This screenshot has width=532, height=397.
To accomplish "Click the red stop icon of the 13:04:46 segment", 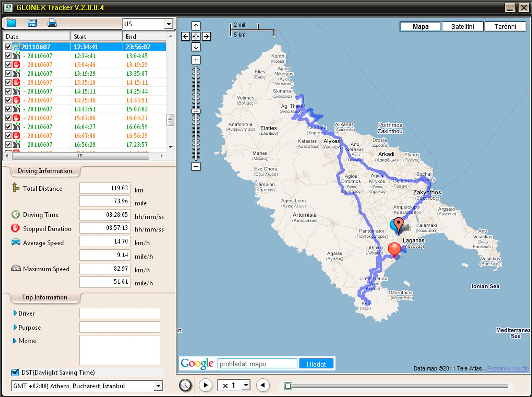I will pos(16,65).
